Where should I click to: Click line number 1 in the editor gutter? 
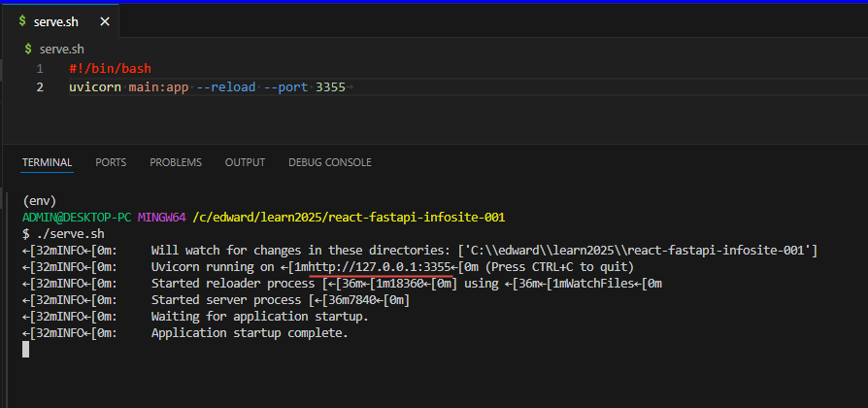pyautogui.click(x=40, y=69)
